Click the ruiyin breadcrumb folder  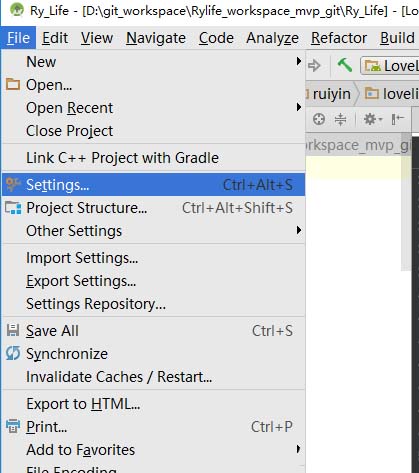point(328,94)
